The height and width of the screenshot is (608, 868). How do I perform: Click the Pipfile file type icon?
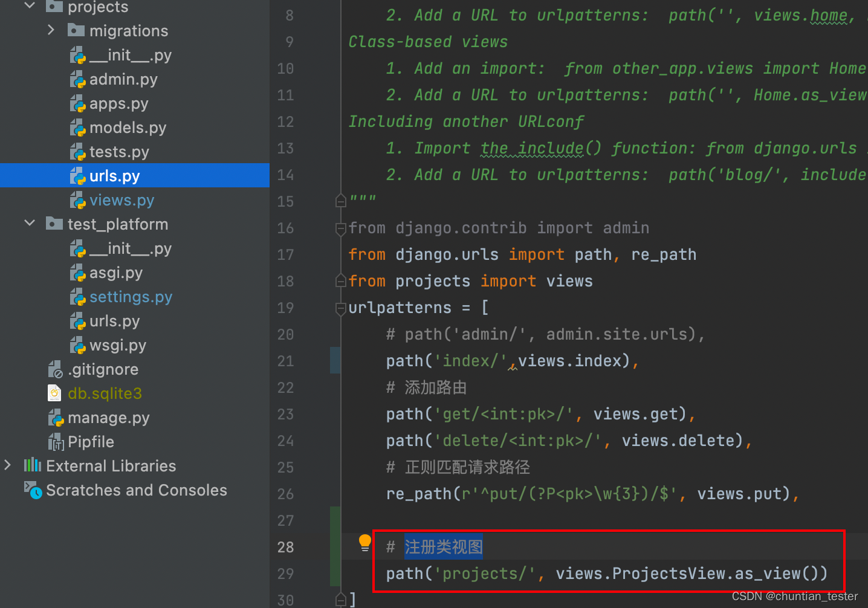click(56, 442)
